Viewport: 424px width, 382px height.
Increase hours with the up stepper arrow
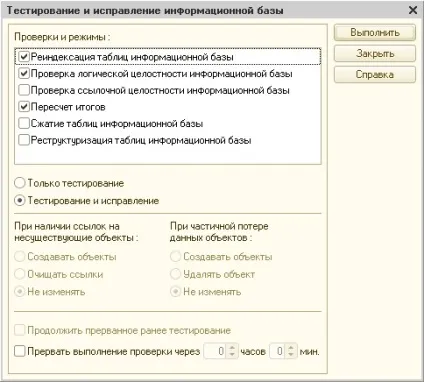pos(233,347)
